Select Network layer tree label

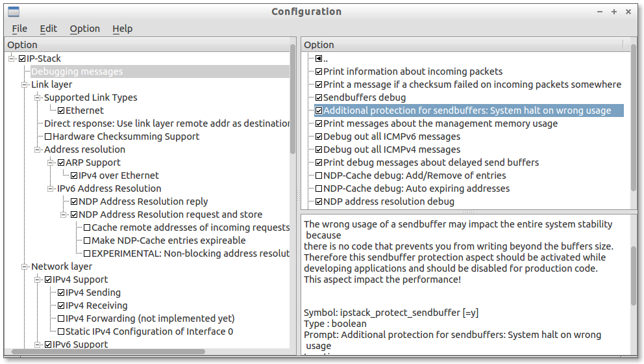point(62,266)
